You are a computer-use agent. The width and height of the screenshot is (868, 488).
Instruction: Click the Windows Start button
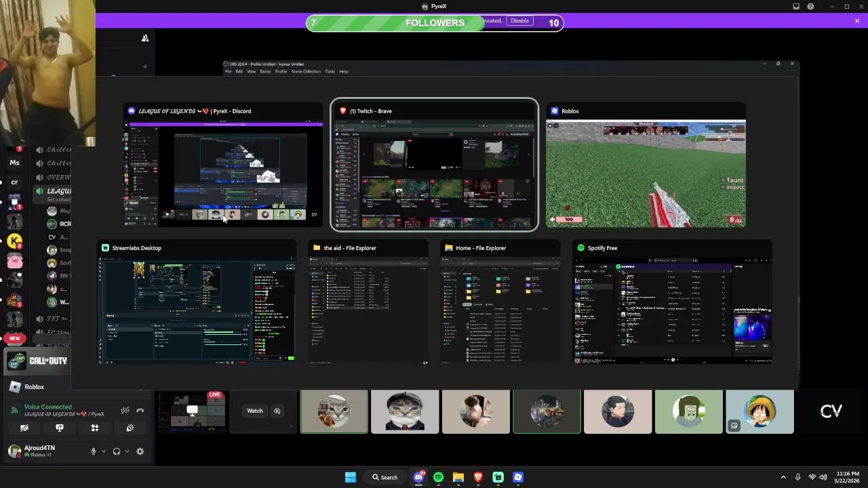tap(351, 477)
